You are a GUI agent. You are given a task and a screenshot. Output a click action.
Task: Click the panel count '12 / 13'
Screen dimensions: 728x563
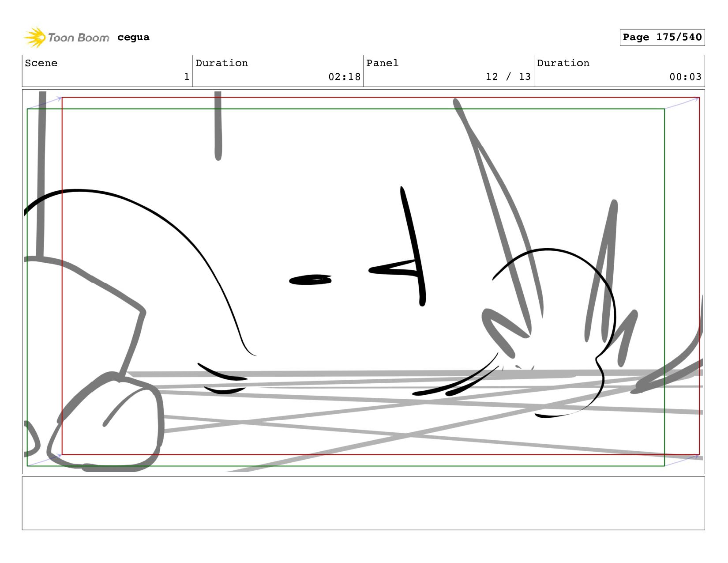click(508, 77)
